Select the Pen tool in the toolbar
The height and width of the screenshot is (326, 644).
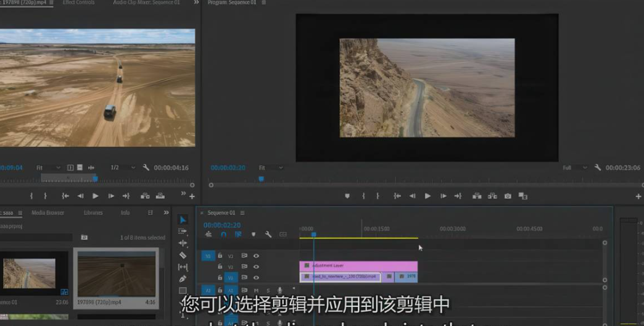point(183,279)
